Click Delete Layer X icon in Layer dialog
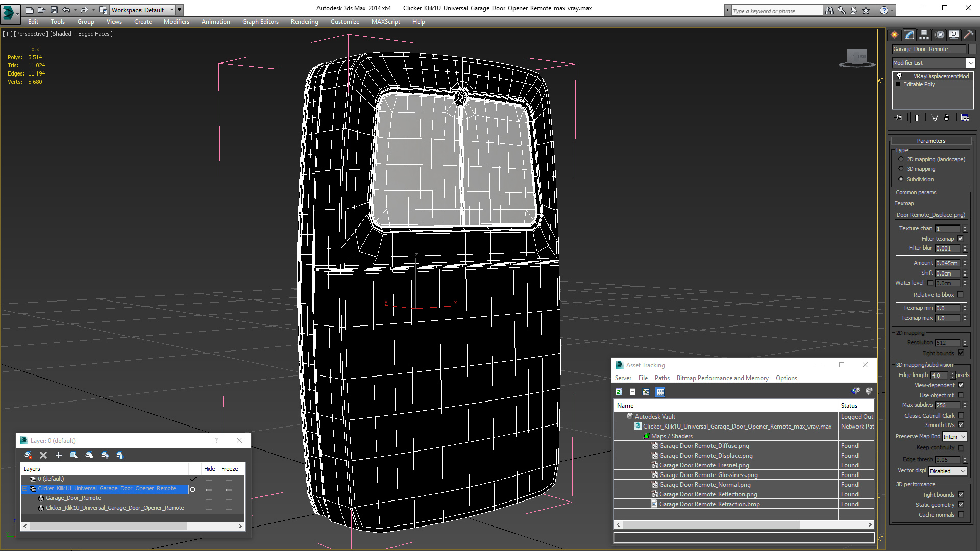 [x=43, y=455]
